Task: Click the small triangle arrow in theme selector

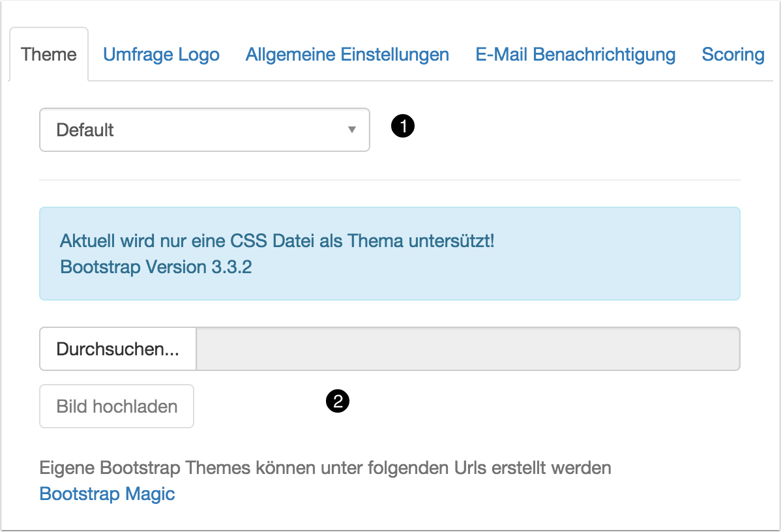Action: (x=352, y=130)
